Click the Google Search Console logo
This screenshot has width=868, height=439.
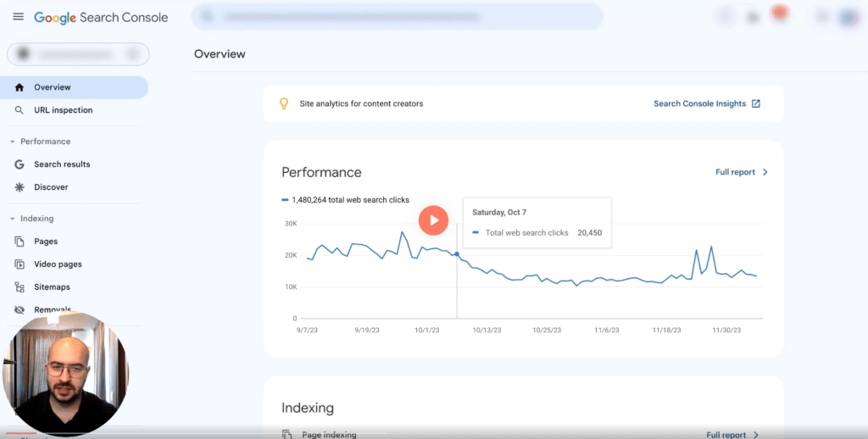[x=101, y=17]
